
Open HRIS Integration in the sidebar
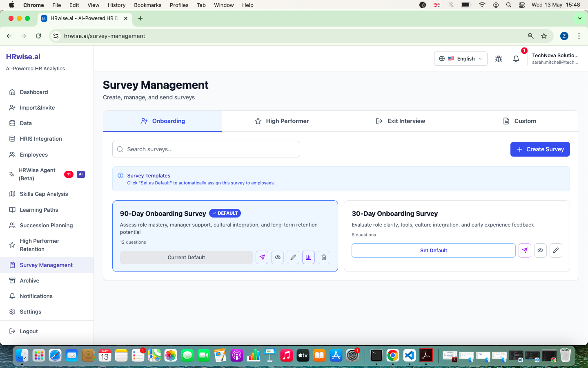(x=47, y=139)
